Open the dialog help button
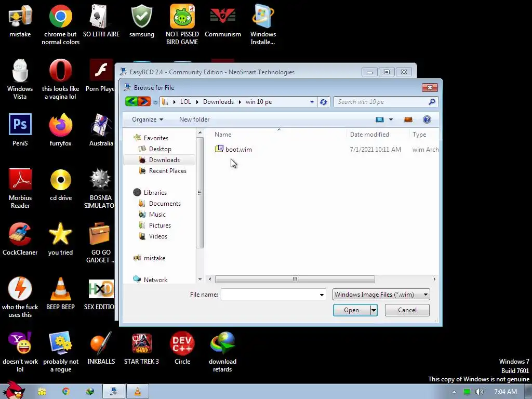 (x=427, y=119)
